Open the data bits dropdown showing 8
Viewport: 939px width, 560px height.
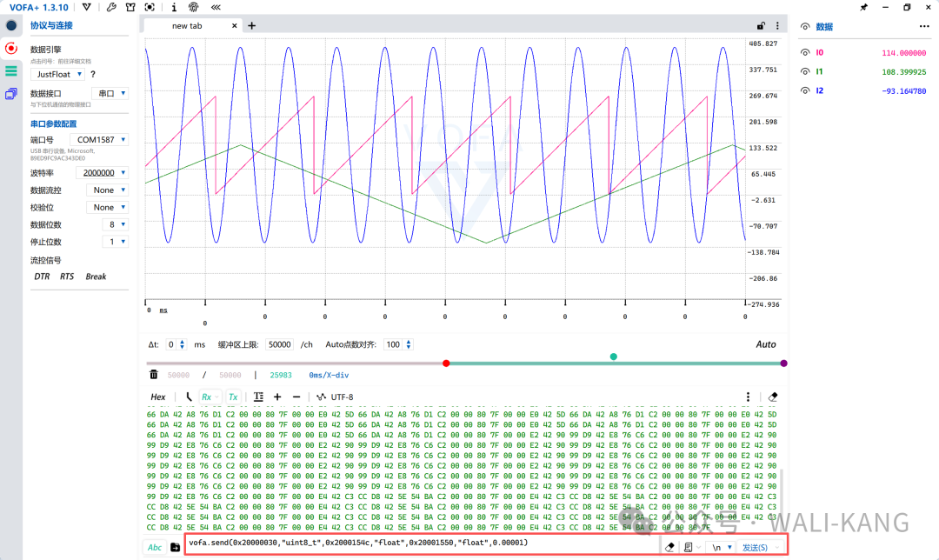click(x=115, y=224)
